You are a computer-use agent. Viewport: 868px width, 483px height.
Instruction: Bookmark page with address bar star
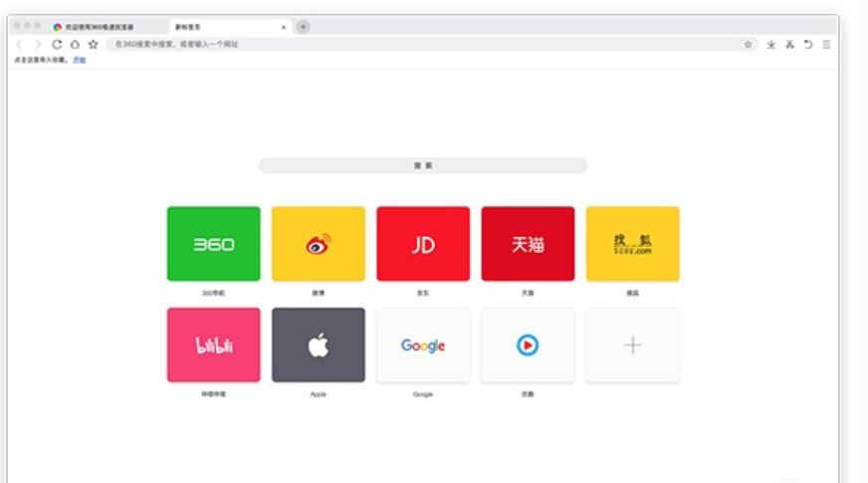click(748, 44)
